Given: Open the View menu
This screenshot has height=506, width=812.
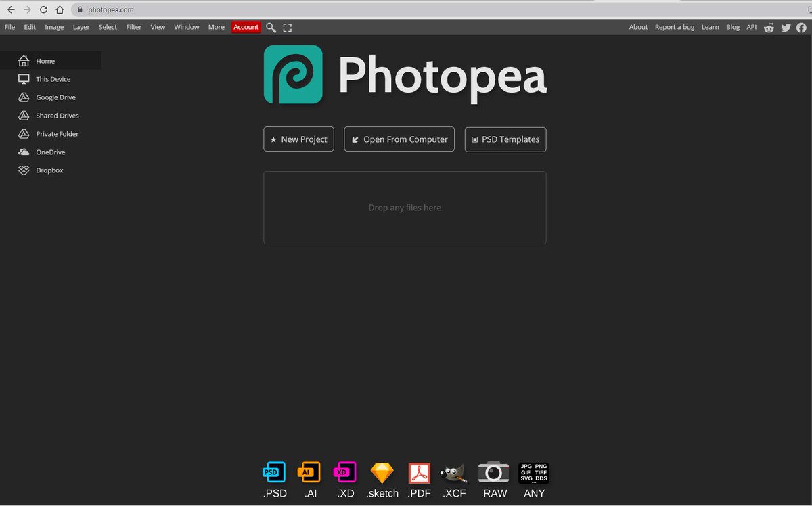Looking at the screenshot, I should tap(158, 27).
